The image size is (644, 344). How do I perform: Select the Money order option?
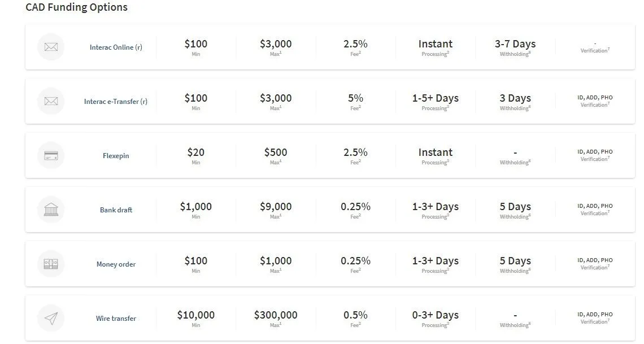116,264
